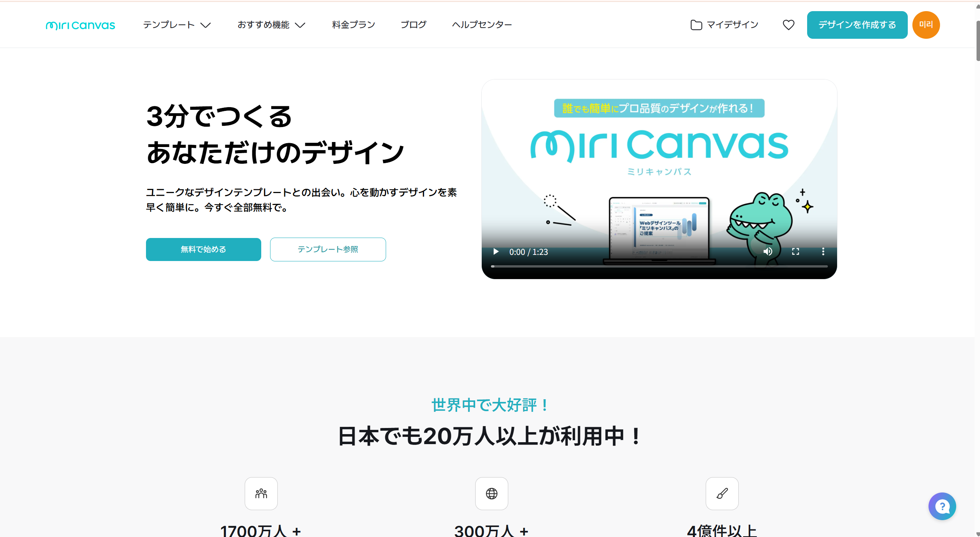980x537 pixels.
Task: Mute the video with speaker icon
Action: pyautogui.click(x=768, y=252)
